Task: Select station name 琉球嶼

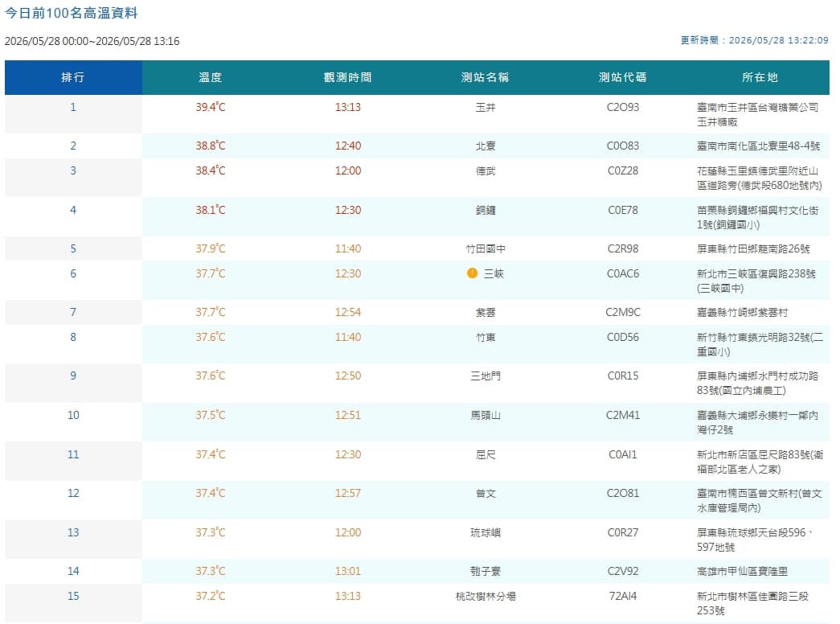Action: click(486, 533)
